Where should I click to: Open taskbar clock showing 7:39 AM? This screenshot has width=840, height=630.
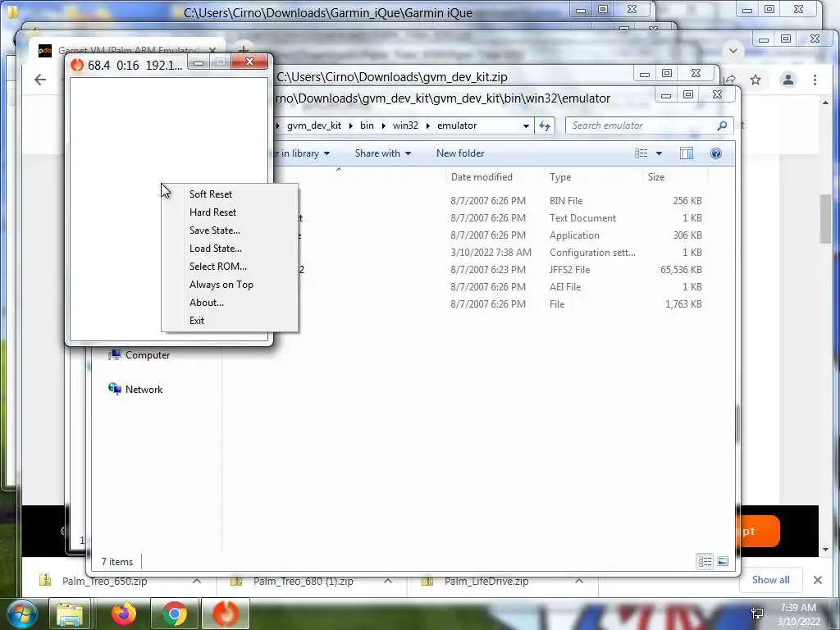[x=798, y=614]
